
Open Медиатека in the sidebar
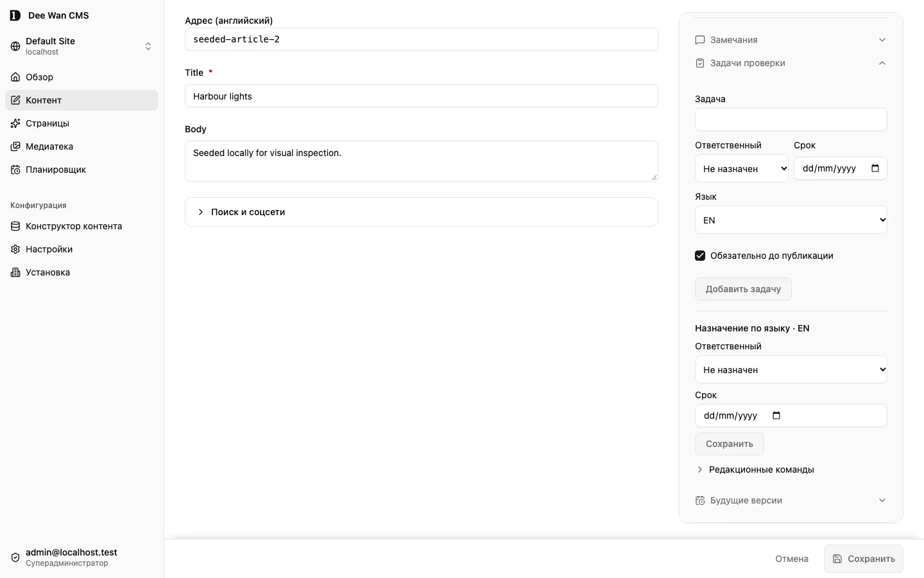point(81,146)
